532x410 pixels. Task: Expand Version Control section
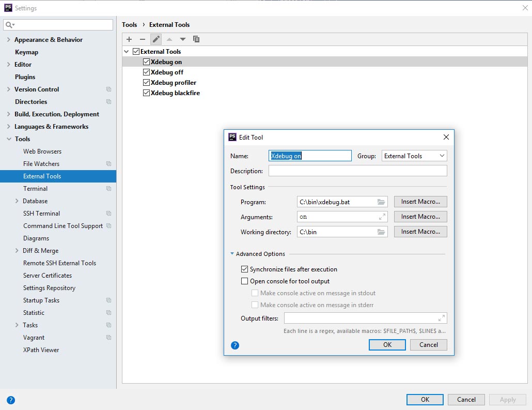click(x=8, y=89)
